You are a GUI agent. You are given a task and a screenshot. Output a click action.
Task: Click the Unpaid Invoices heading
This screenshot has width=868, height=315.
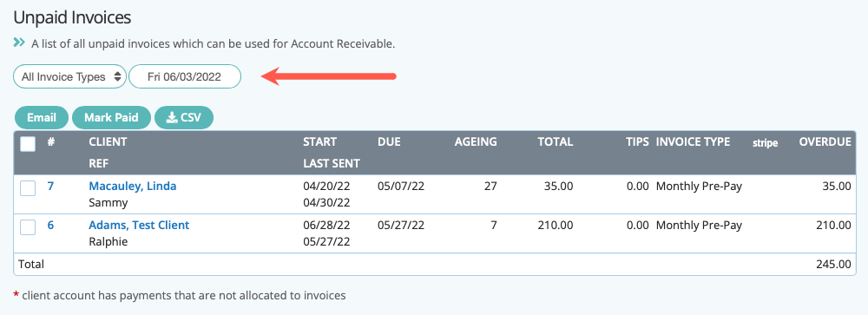72,17
